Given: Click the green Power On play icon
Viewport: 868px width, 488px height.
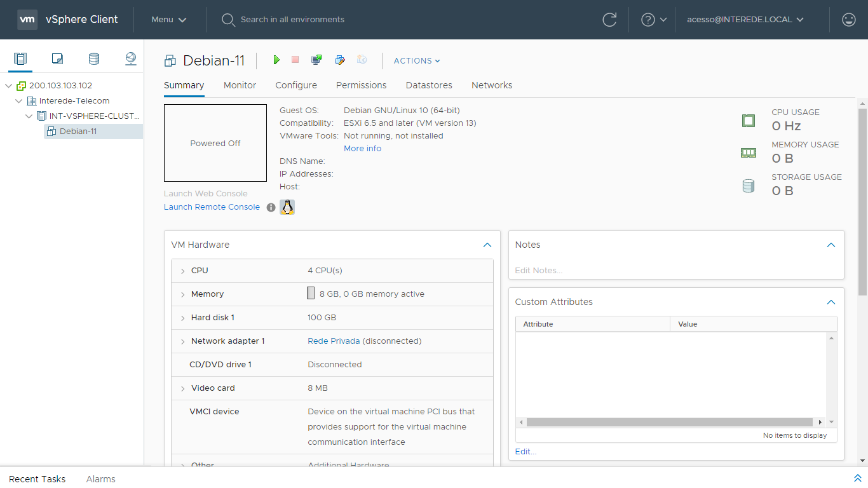Looking at the screenshot, I should (x=276, y=60).
